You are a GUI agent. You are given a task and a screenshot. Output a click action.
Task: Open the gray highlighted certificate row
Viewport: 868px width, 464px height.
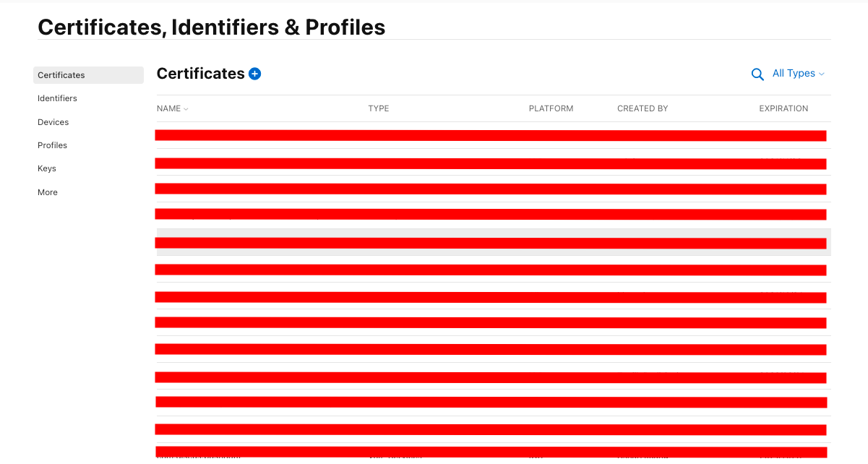tap(494, 242)
